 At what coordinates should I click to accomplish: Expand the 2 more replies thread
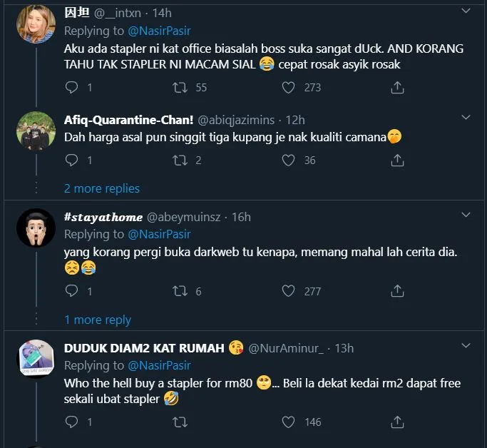(101, 188)
